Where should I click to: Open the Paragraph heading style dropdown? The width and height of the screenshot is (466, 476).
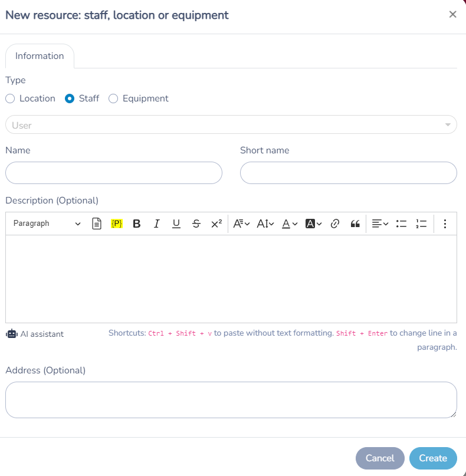pyautogui.click(x=47, y=224)
